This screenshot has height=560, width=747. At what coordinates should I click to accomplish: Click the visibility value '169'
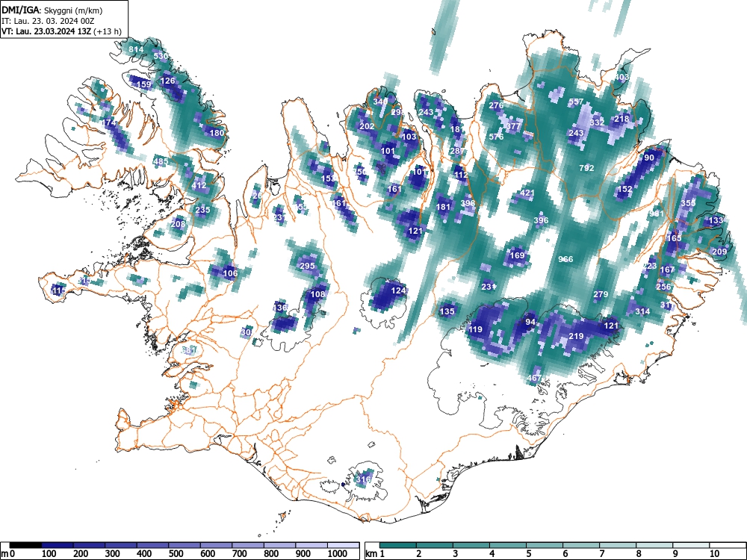(518, 255)
